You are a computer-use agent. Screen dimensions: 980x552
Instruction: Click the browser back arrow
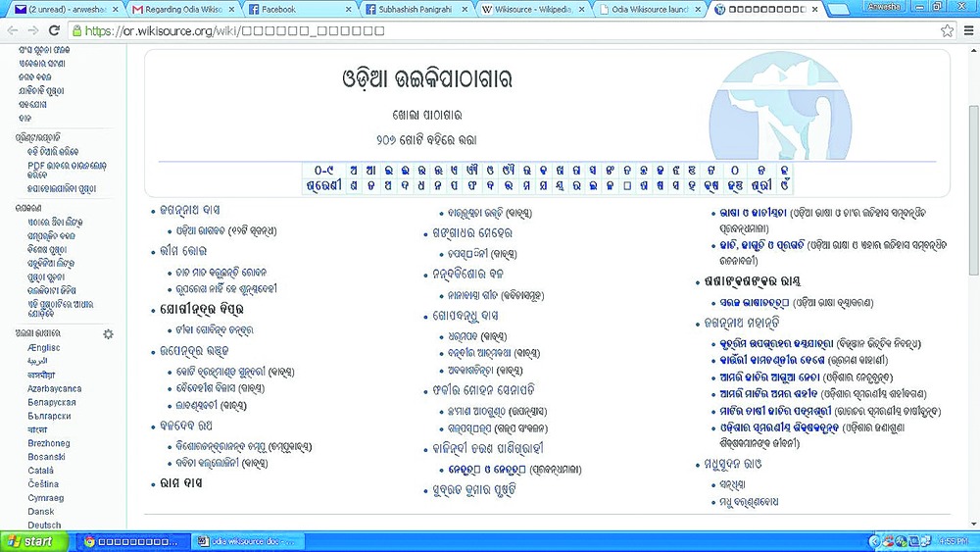[x=12, y=30]
